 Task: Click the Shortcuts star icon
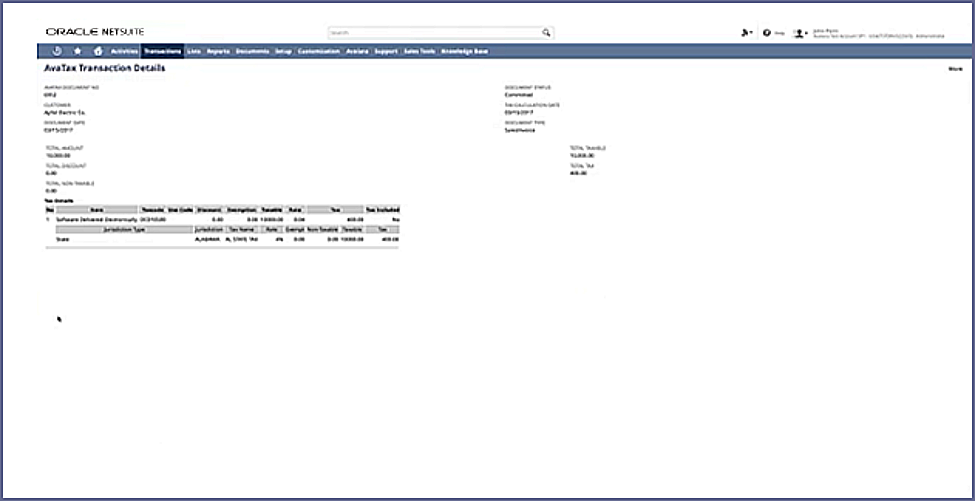pyautogui.click(x=77, y=50)
